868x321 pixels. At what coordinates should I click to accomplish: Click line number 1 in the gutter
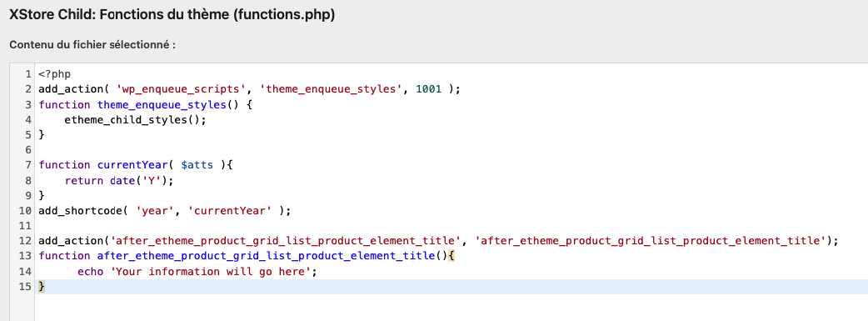pyautogui.click(x=28, y=73)
